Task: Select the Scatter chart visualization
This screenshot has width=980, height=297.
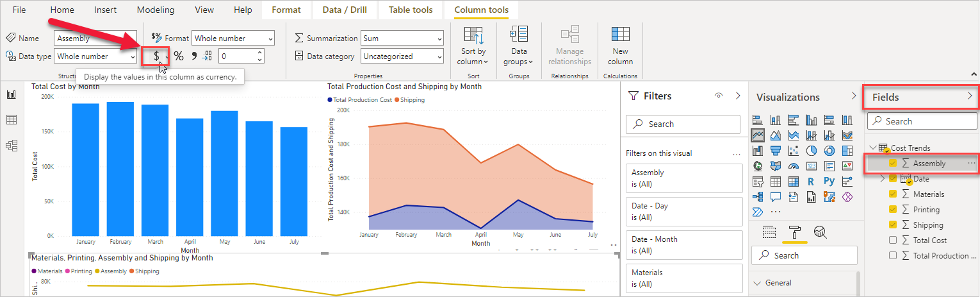Action: [794, 151]
